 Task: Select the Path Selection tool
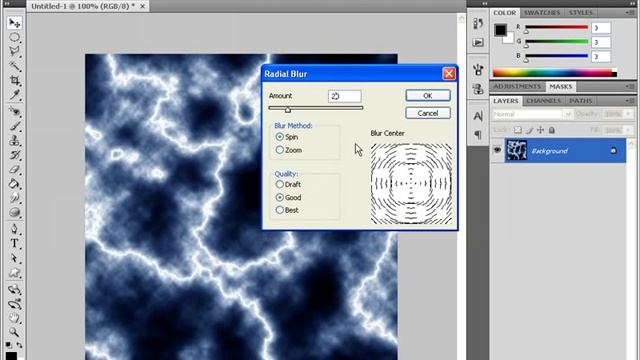point(14,258)
